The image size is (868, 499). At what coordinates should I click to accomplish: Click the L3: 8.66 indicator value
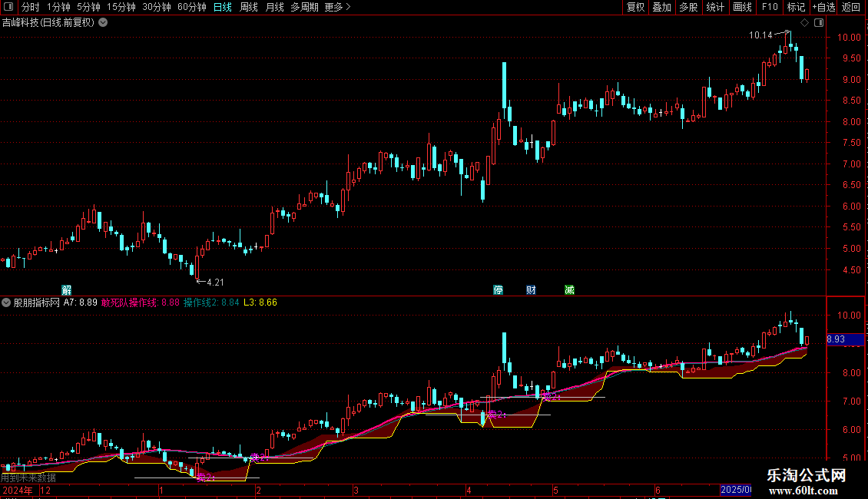pos(260,302)
